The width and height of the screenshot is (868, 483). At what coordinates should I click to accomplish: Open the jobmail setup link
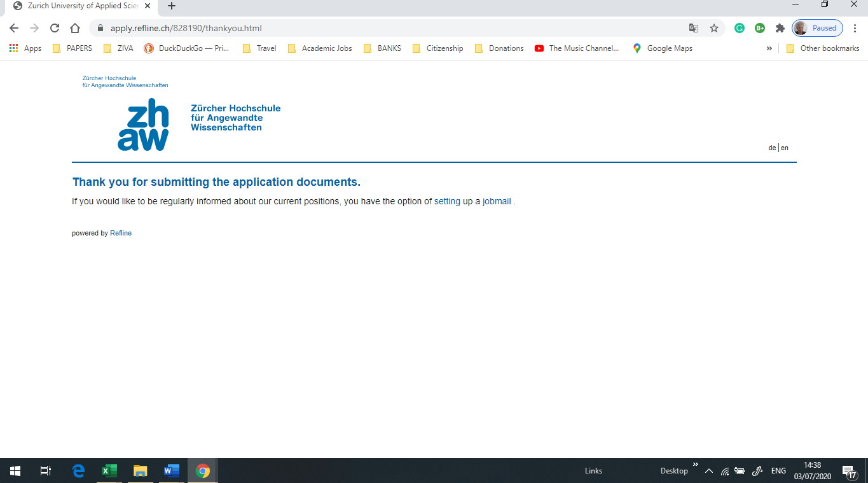click(496, 201)
